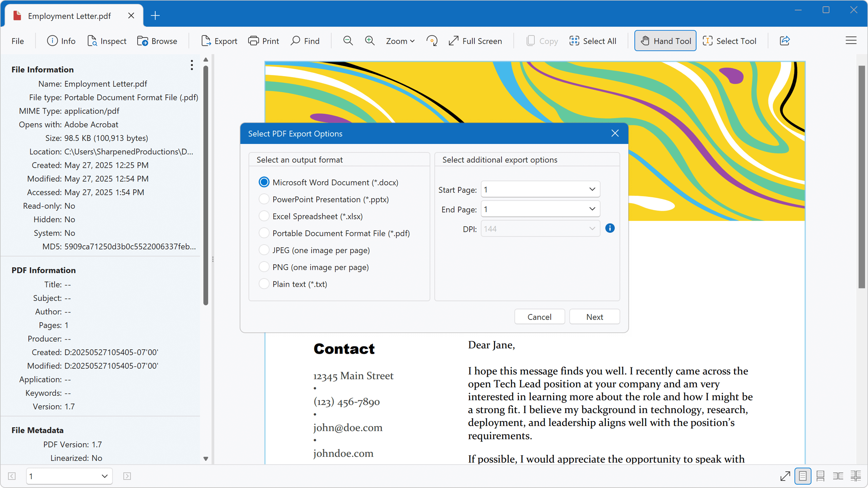Open the Zoom level dropdown
The width and height of the screenshot is (868, 488).
400,41
